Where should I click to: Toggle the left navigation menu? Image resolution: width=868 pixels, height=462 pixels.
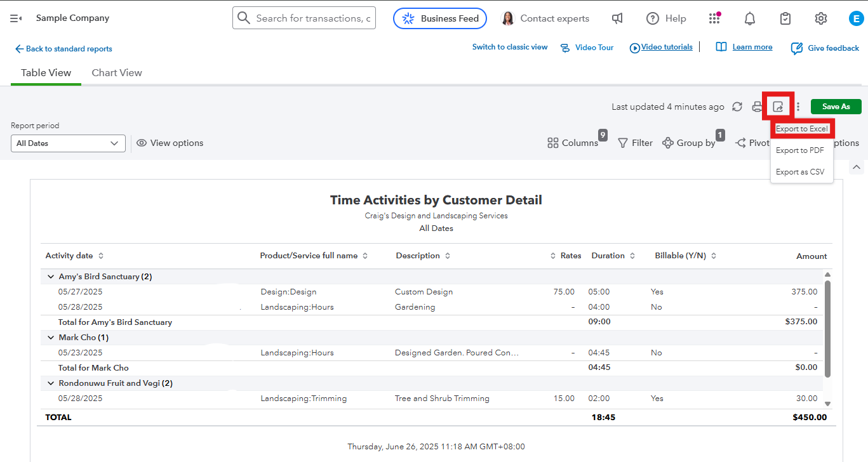pyautogui.click(x=16, y=18)
